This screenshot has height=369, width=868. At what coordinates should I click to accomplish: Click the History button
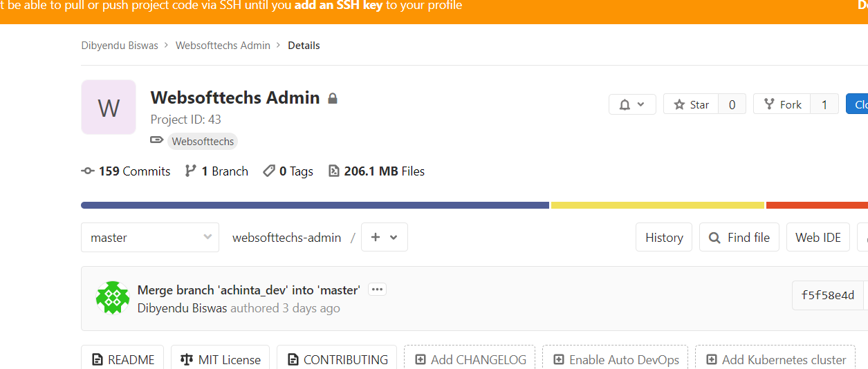(664, 237)
